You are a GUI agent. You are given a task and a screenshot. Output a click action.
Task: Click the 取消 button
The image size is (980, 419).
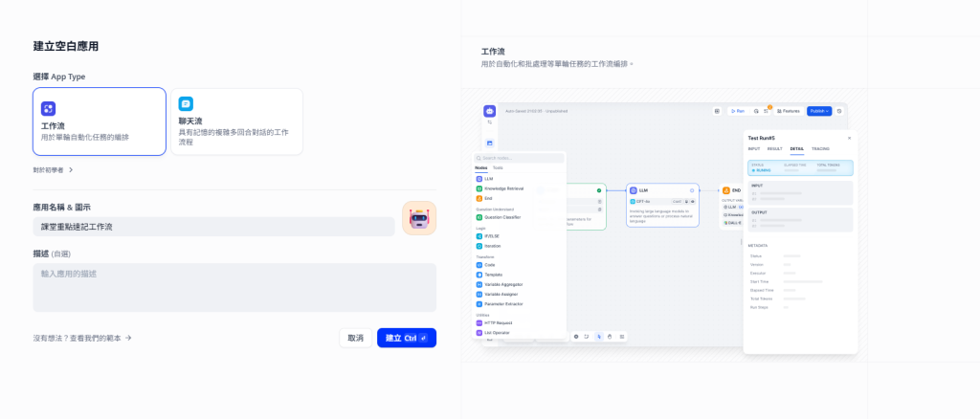coord(356,338)
